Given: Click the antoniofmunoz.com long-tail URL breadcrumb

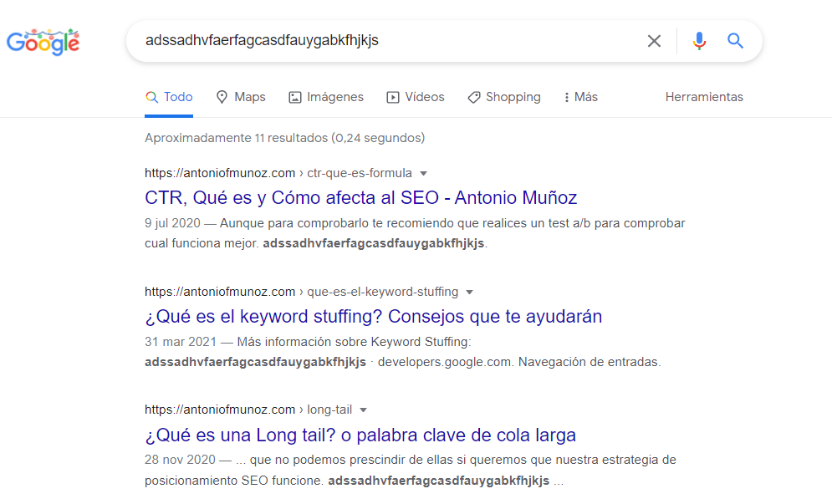Looking at the screenshot, I should [x=248, y=410].
